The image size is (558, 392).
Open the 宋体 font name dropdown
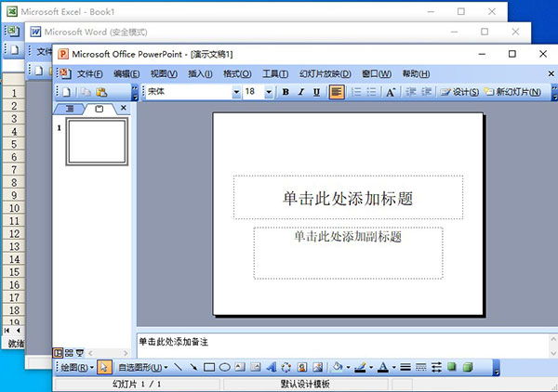236,92
